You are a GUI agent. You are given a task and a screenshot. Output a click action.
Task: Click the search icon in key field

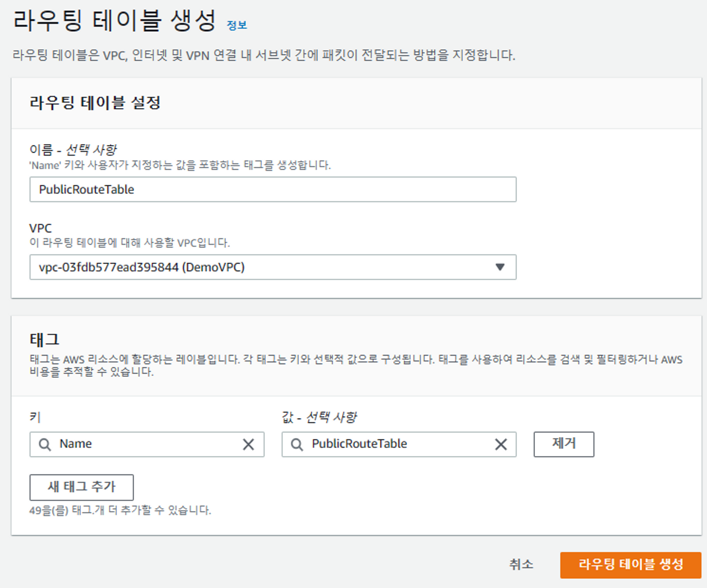tap(45, 444)
